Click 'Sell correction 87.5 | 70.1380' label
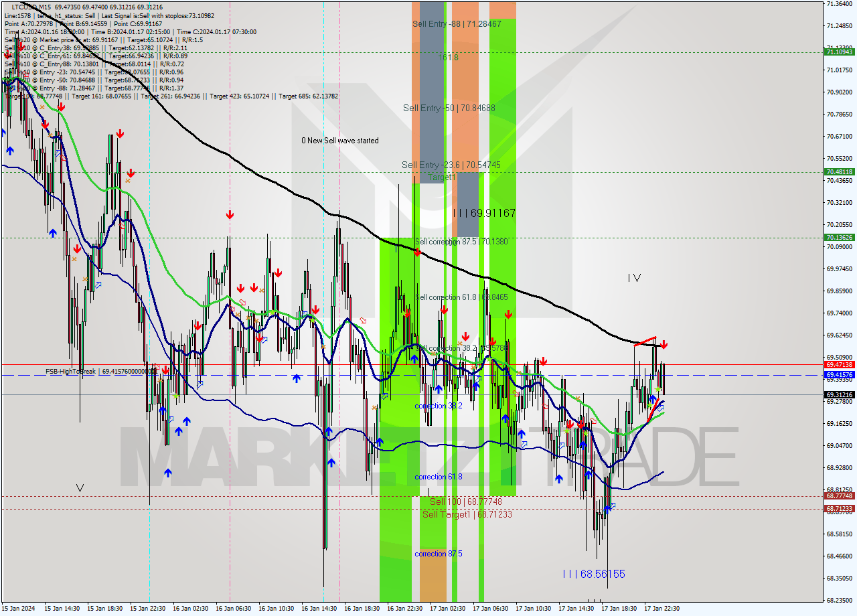857x616 pixels. click(461, 242)
